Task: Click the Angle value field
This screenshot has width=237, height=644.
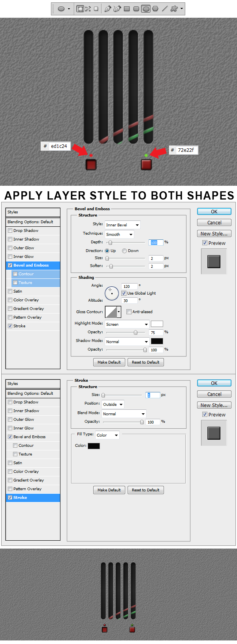Action: tap(130, 286)
